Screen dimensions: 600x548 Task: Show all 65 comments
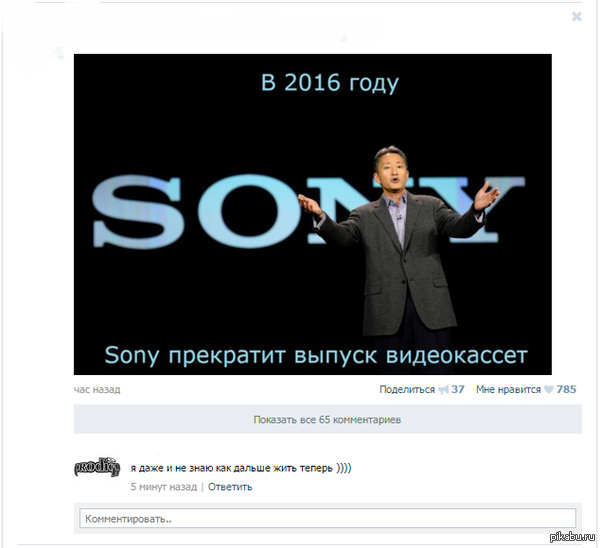coord(328,419)
